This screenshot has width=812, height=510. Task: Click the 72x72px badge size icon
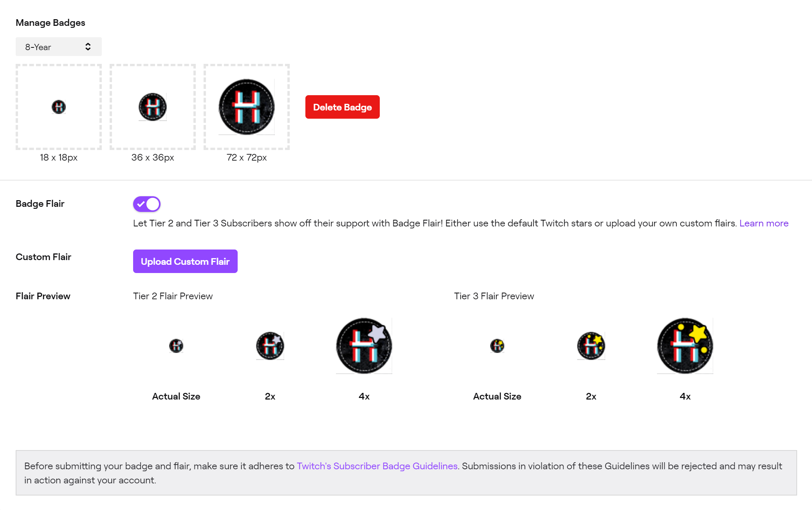coord(246,107)
